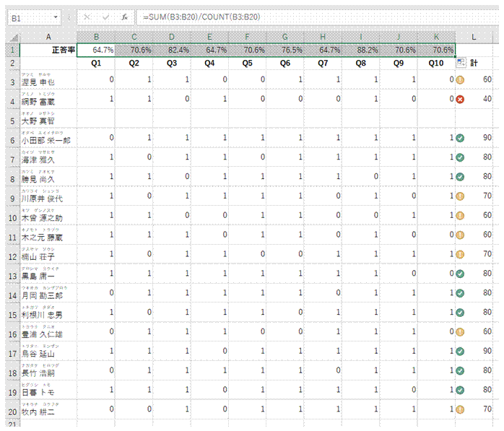Select the name cell 長竹 浩嗣
The height and width of the screenshot is (431, 504).
(48, 370)
